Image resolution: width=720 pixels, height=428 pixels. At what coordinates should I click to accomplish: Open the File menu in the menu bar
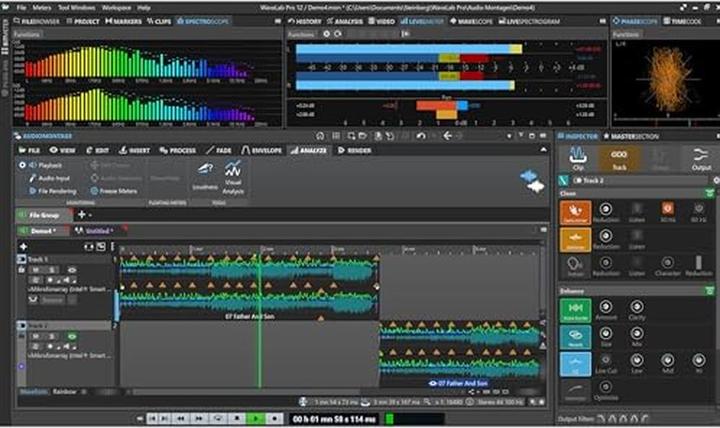21,8
